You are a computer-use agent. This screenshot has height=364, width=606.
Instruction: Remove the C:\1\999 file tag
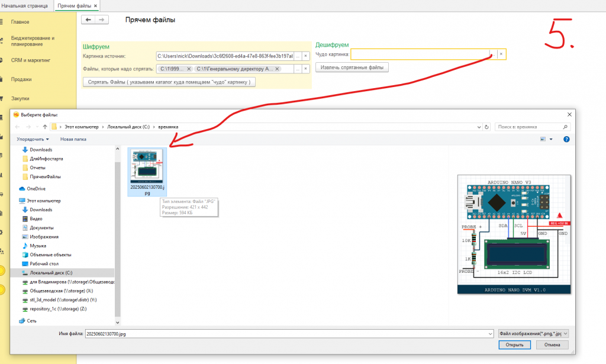tap(189, 69)
